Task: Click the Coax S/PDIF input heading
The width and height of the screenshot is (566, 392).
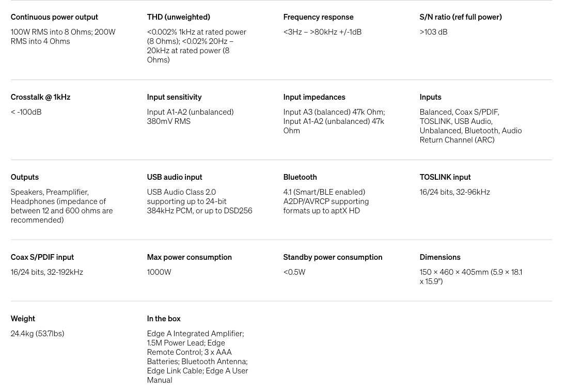Action: [42, 257]
